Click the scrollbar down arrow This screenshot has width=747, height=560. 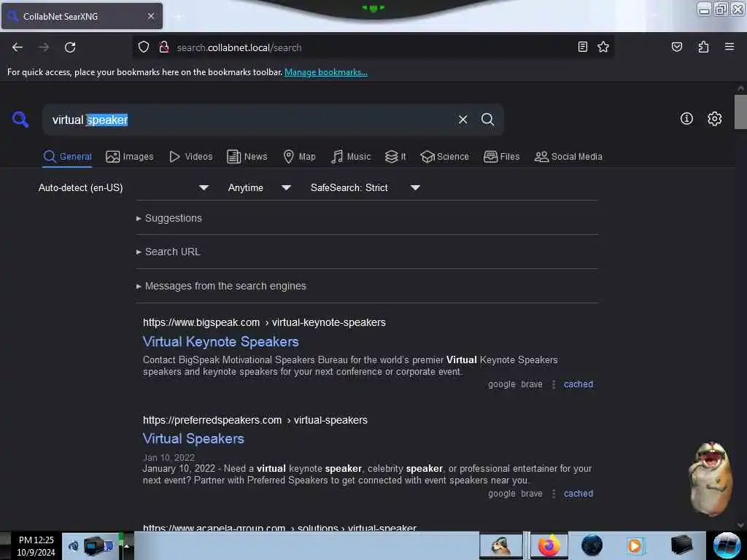740,525
